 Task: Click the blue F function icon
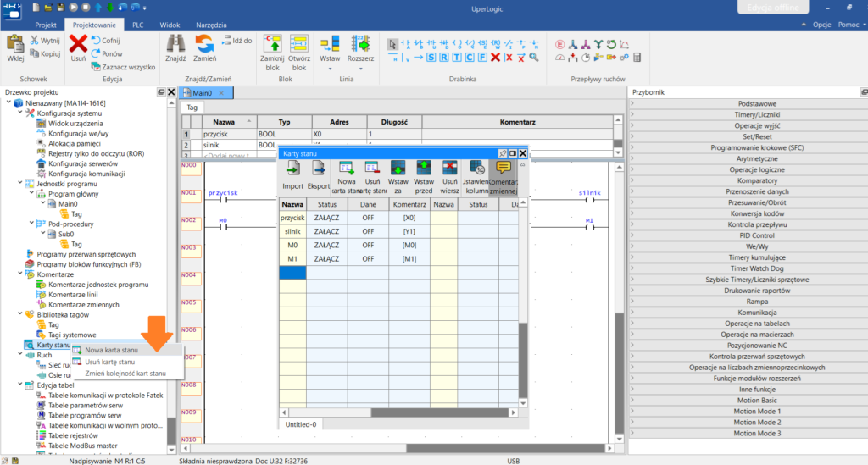coord(482,58)
